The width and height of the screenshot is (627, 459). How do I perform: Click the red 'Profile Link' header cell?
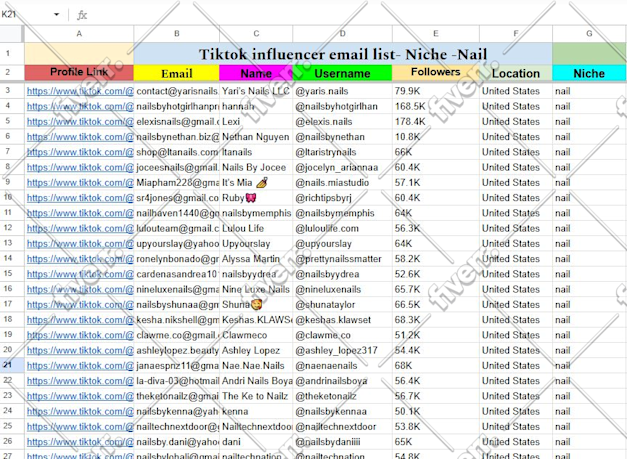pos(79,73)
